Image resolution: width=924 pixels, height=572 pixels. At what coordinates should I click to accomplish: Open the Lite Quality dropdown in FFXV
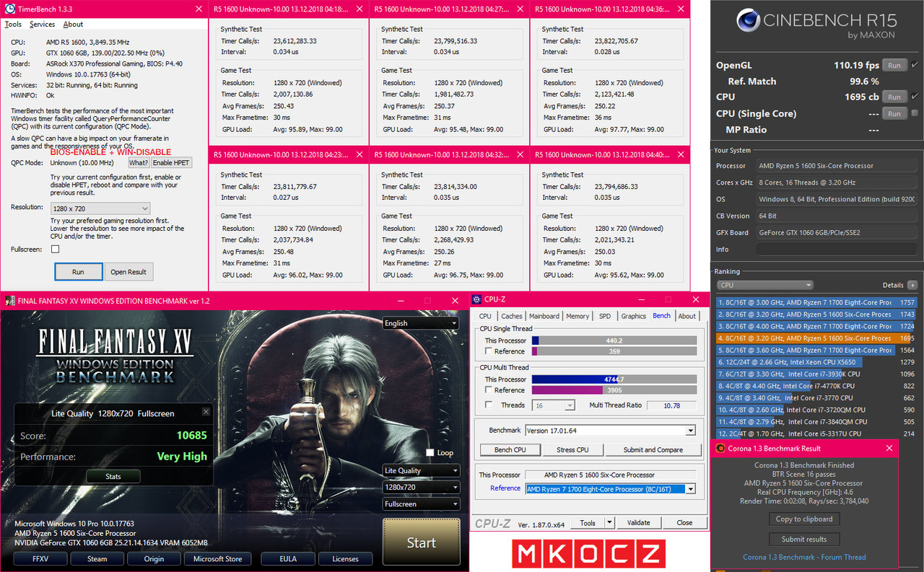point(421,470)
